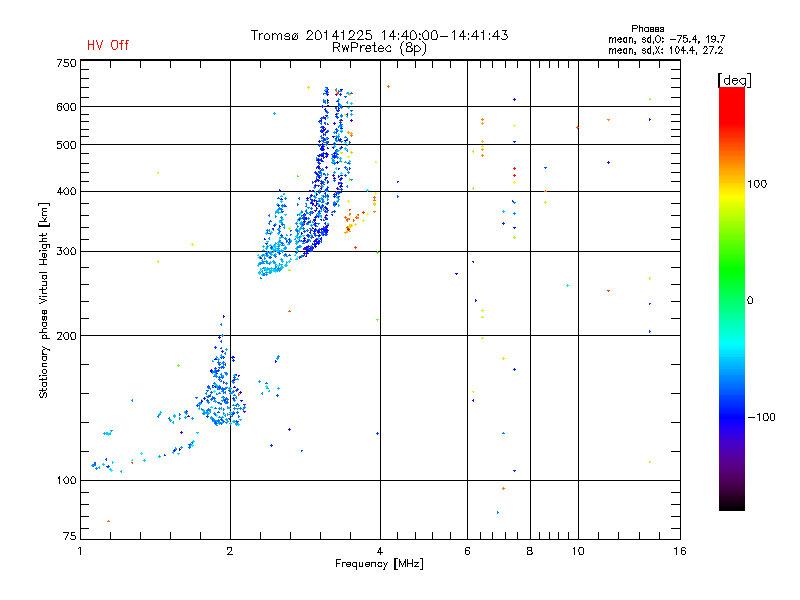Click the Tromsø 20141225 14:40:00-14:41:43 title
This screenshot has width=800, height=600.
tap(379, 35)
